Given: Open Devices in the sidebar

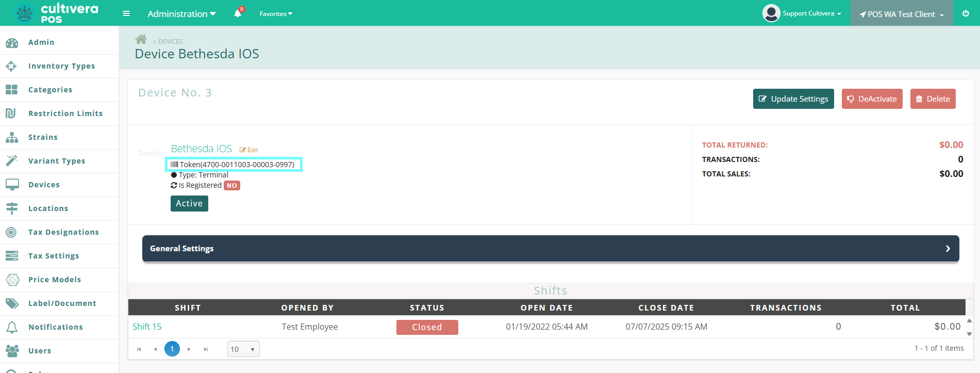Looking at the screenshot, I should coord(44,185).
